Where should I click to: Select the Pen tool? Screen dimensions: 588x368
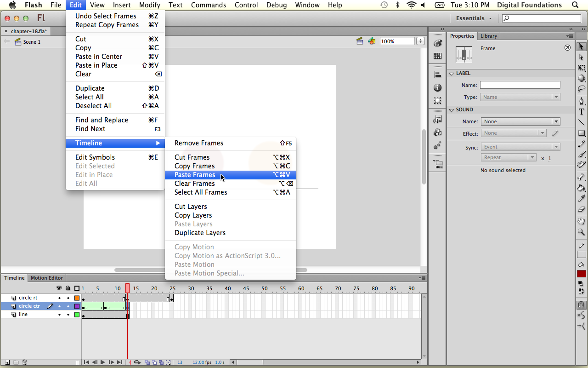pos(582,101)
